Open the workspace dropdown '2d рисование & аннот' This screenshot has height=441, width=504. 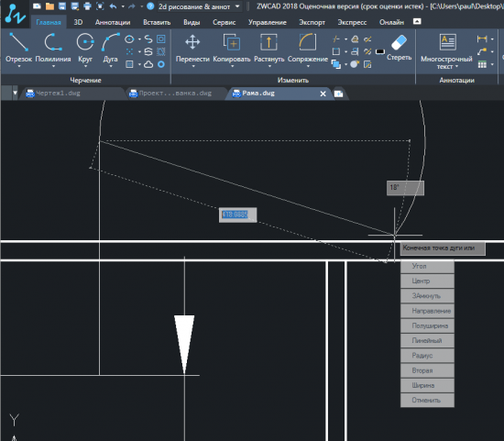[x=199, y=6]
